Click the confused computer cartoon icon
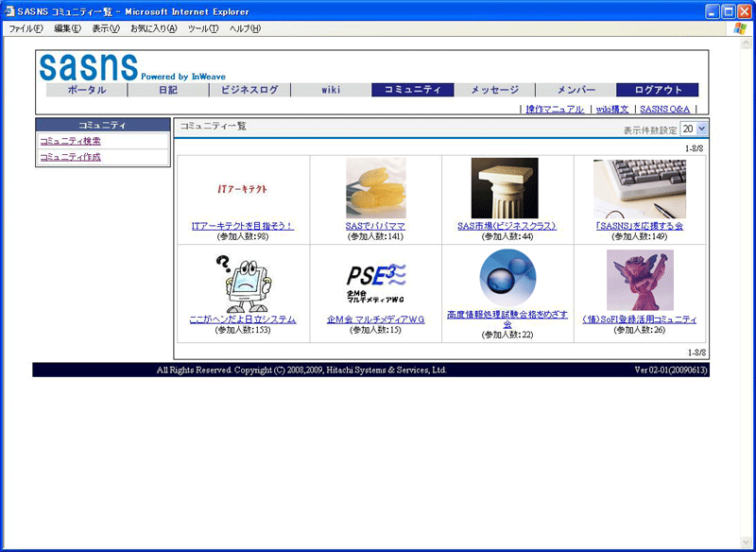The image size is (756, 552). point(243,283)
